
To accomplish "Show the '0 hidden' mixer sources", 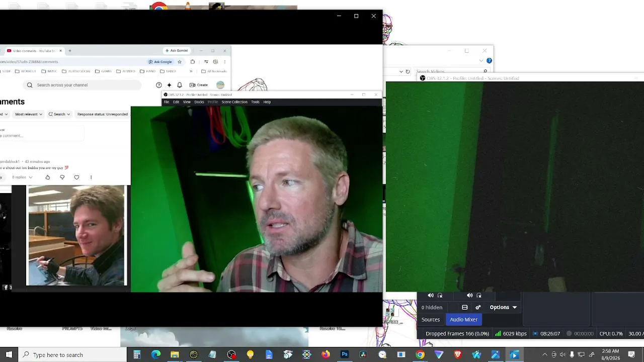I will tap(432, 307).
